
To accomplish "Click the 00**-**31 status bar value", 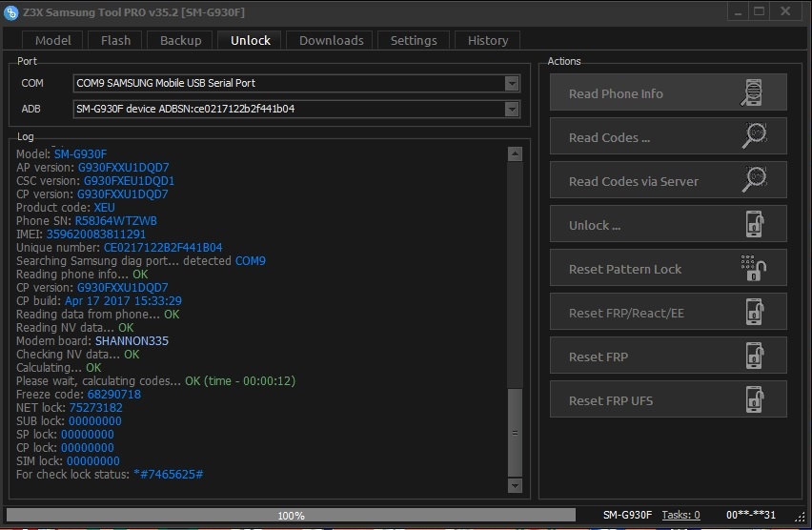I will [751, 515].
